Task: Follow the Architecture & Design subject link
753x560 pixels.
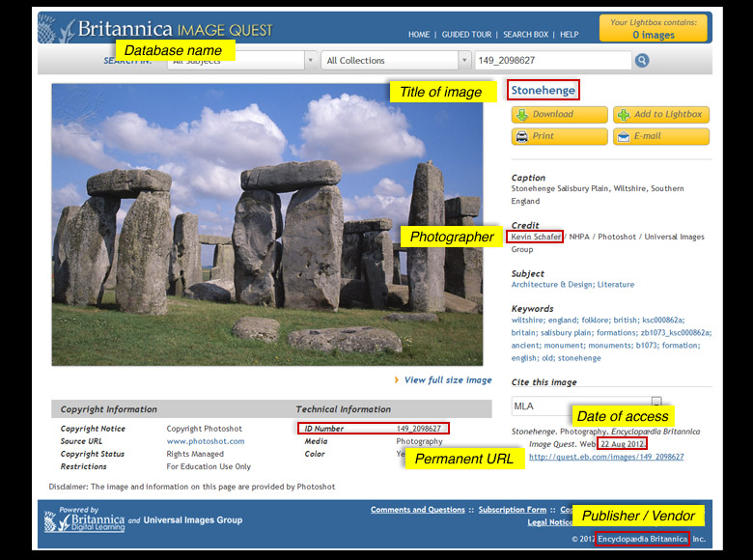Action: tap(550, 285)
